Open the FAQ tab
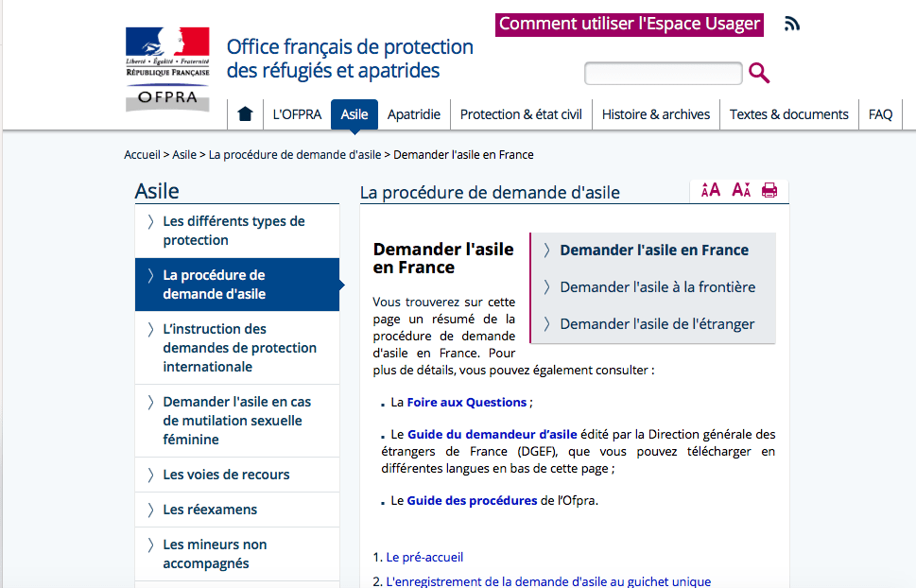Screen dimensions: 916x588 click(x=880, y=114)
